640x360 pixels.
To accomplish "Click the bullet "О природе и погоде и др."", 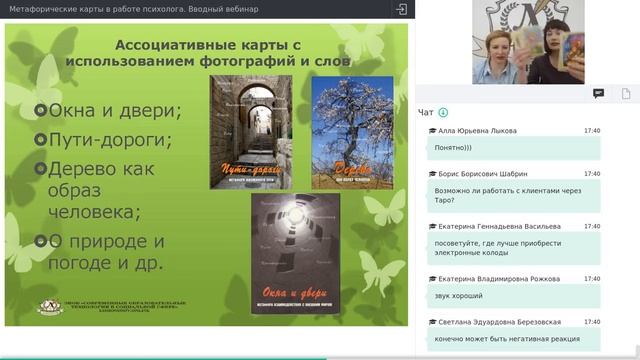I will [99, 252].
